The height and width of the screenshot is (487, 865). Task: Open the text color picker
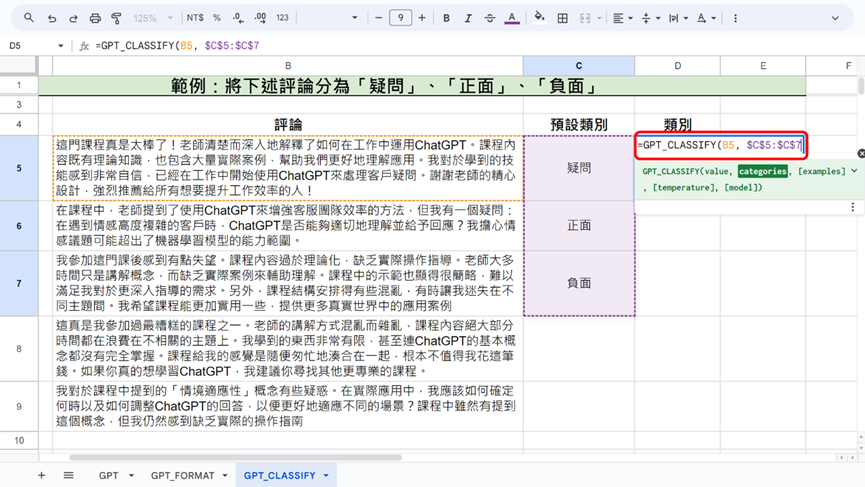click(x=512, y=18)
